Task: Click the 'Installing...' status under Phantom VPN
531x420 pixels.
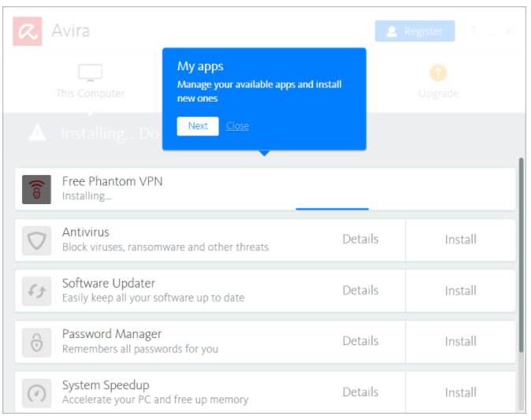Action: 87,196
